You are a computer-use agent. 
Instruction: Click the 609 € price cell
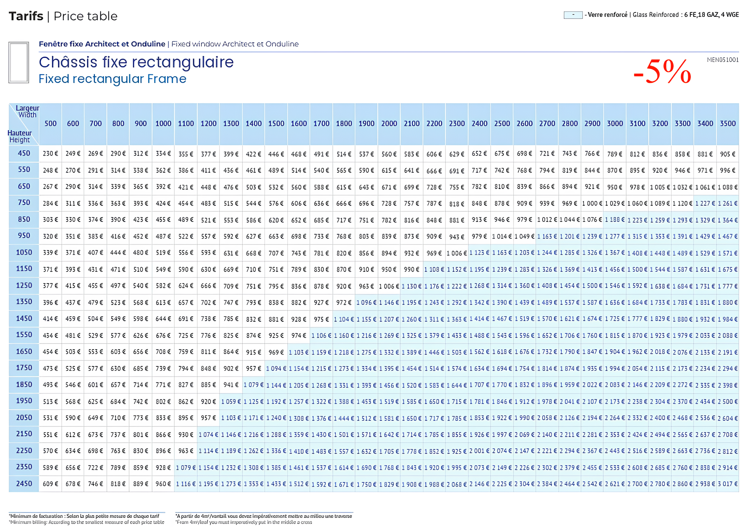pyautogui.click(x=51, y=484)
